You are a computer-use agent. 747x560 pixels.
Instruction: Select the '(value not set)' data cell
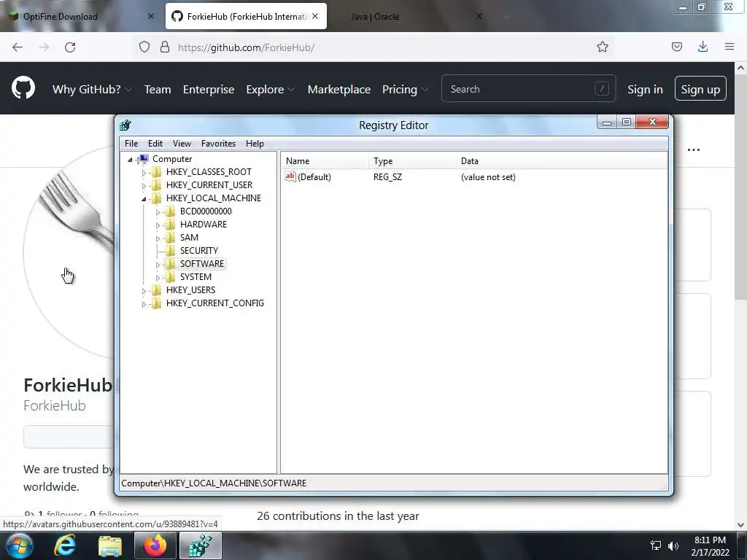point(488,177)
